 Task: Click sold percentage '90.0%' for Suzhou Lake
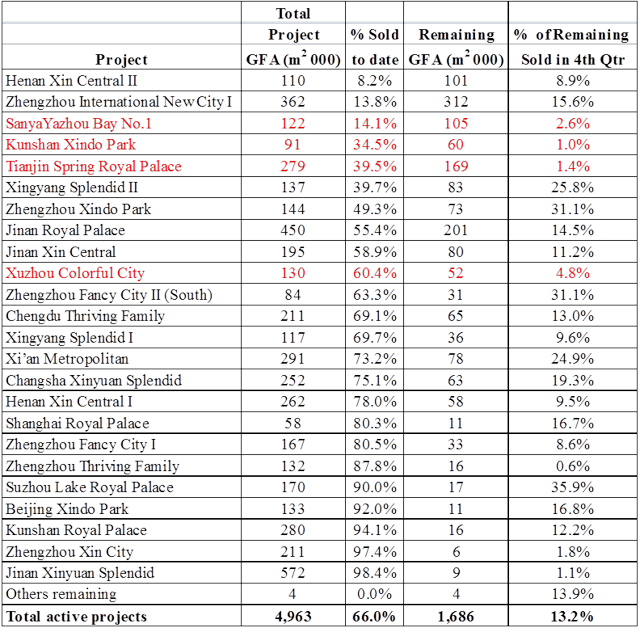tap(375, 488)
